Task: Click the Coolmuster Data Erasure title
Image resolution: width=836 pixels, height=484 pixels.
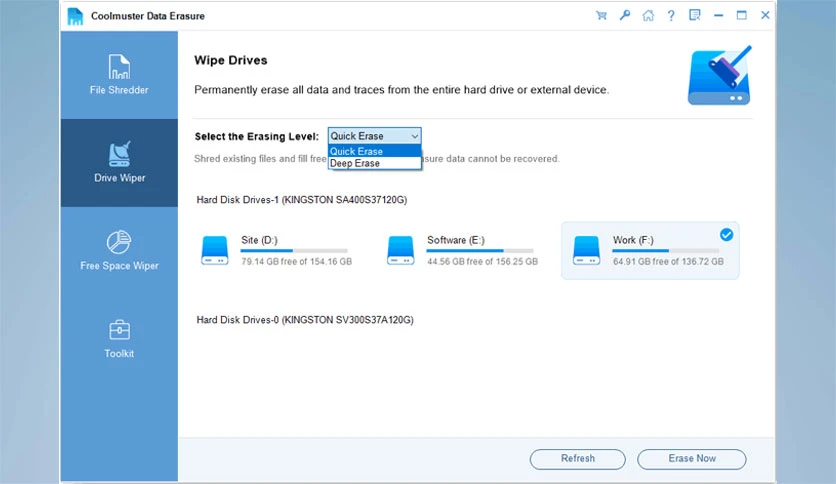Action: pos(148,16)
